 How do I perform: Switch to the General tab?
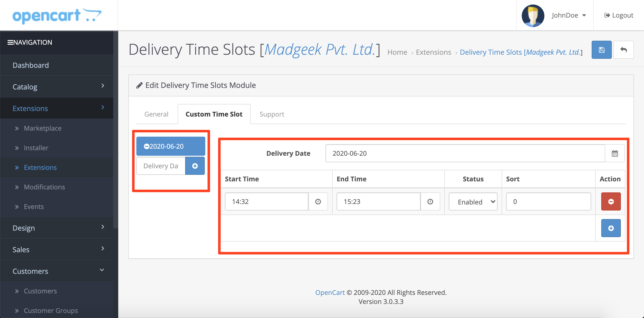(x=156, y=114)
